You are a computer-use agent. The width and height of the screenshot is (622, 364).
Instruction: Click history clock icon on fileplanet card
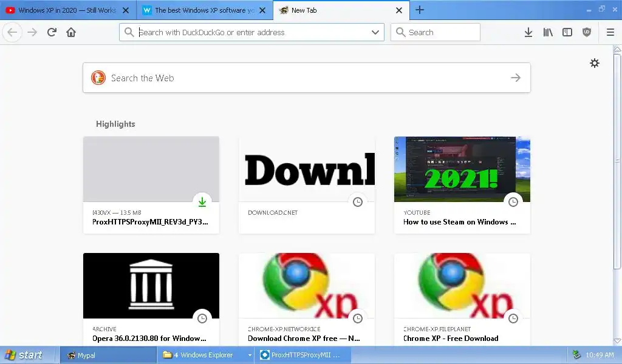[513, 318]
